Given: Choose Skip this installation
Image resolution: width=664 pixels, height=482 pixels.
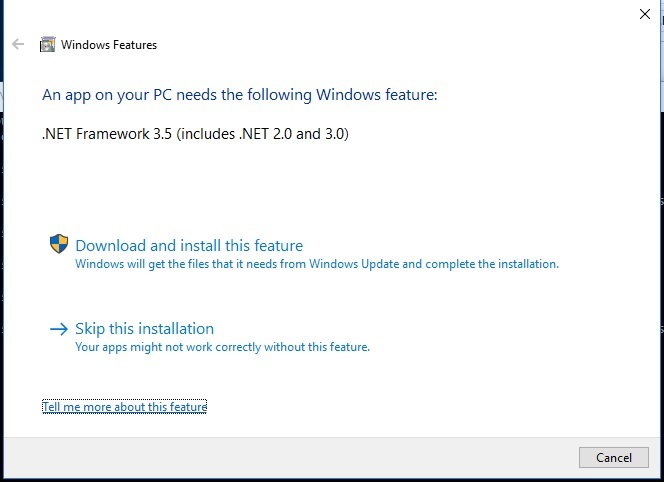Looking at the screenshot, I should point(144,329).
